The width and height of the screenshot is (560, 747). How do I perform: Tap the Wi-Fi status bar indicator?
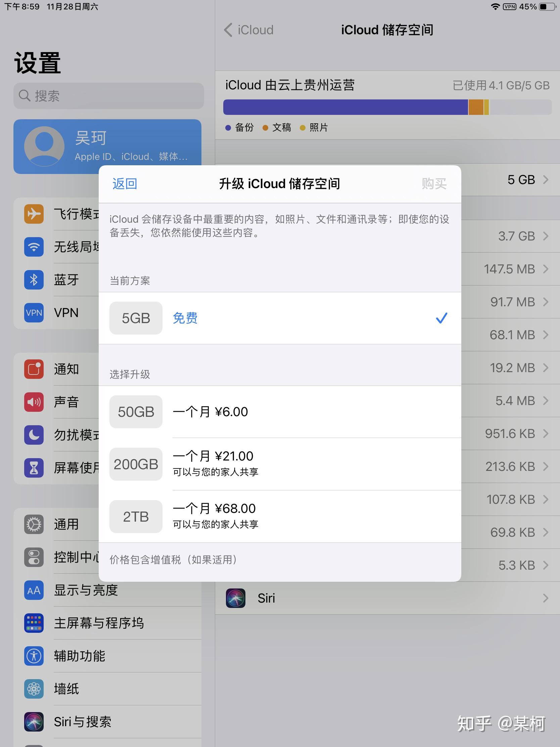click(x=495, y=7)
